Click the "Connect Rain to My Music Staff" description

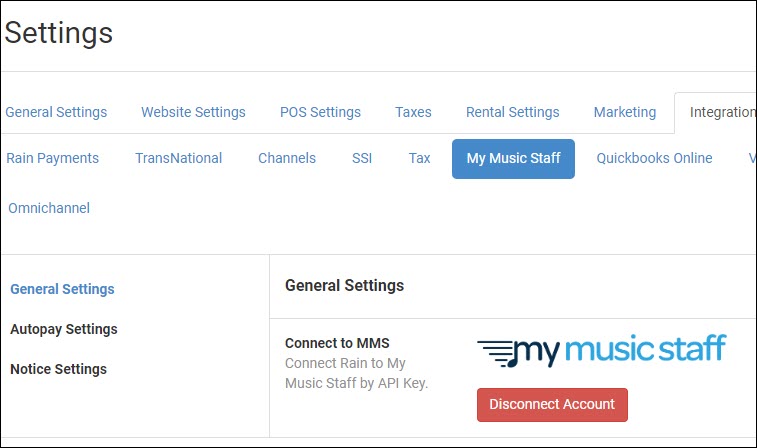[x=356, y=373]
